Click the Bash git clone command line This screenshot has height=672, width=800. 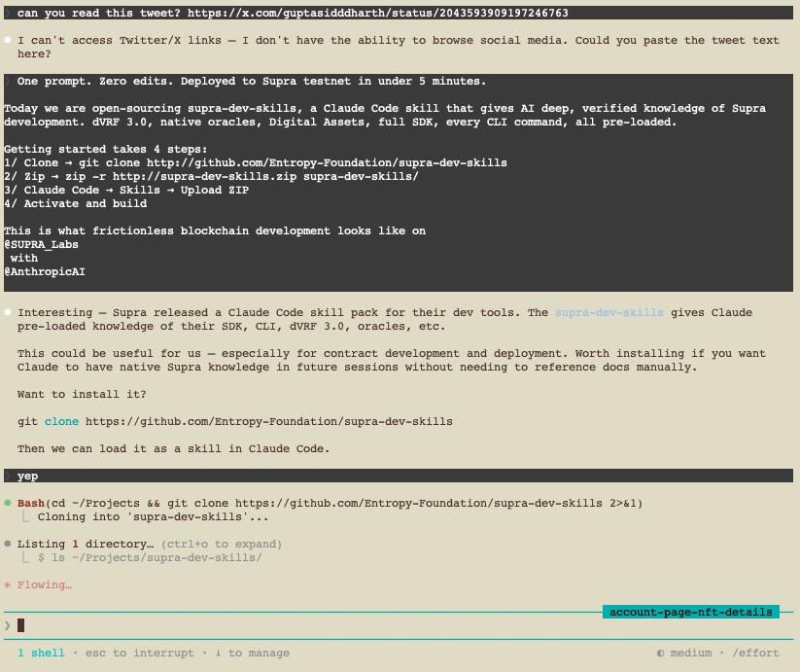click(x=330, y=503)
